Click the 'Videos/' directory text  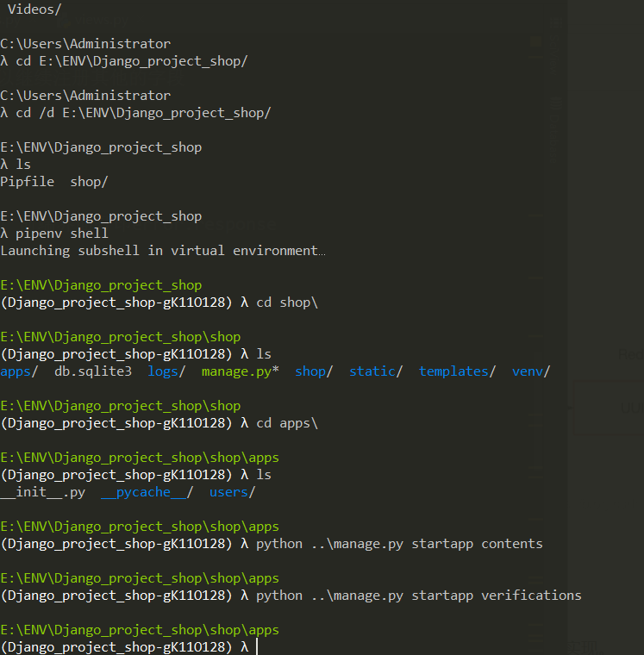pyautogui.click(x=34, y=9)
